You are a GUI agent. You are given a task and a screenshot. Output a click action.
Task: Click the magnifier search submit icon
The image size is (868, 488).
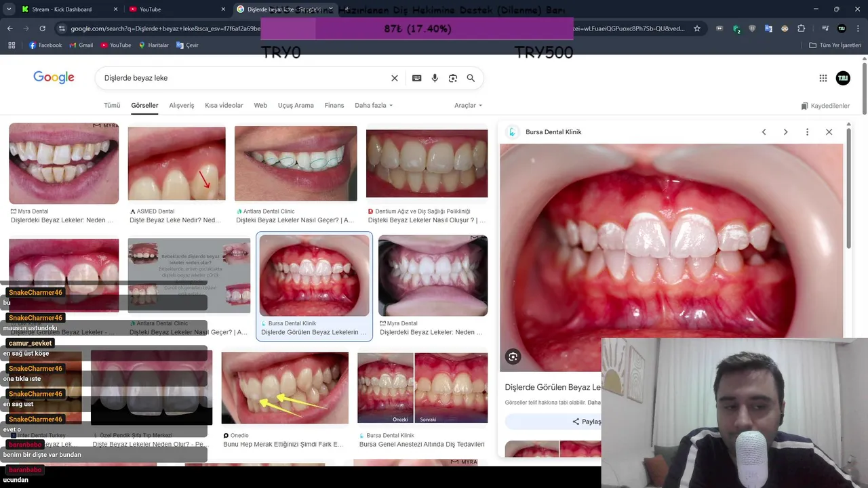[471, 78]
